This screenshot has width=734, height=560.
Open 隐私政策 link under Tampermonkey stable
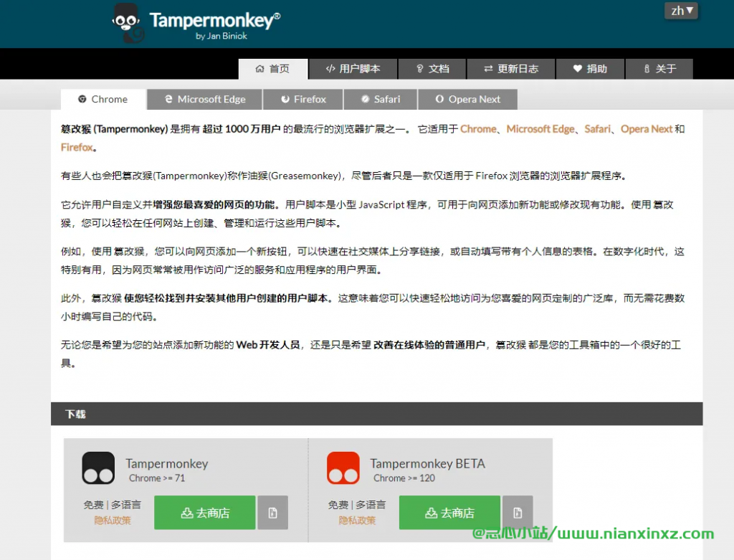coord(113,520)
